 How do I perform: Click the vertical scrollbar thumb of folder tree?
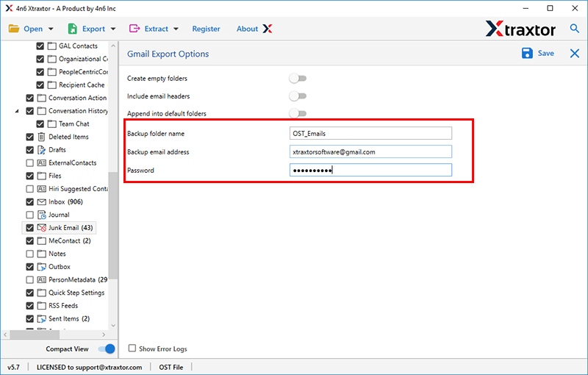pos(113,226)
